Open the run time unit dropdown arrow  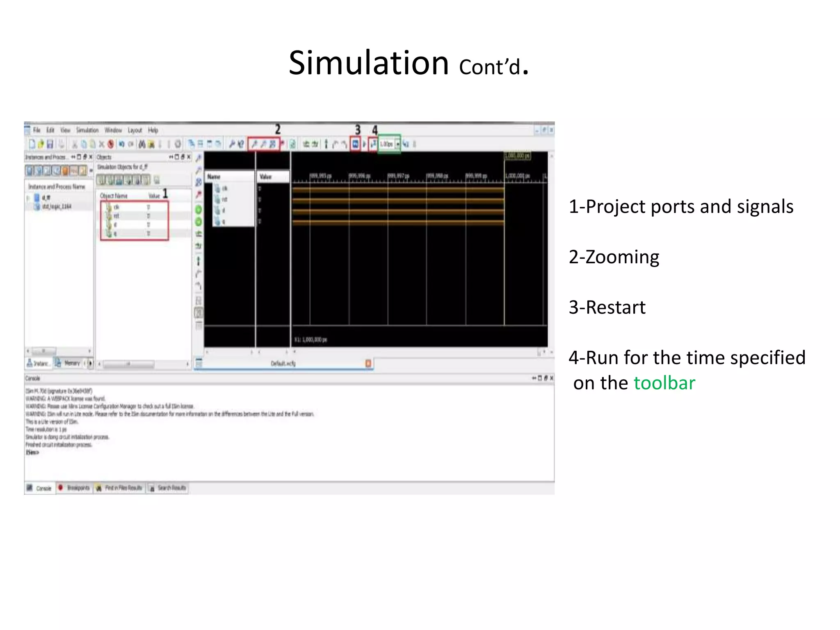pyautogui.click(x=397, y=144)
